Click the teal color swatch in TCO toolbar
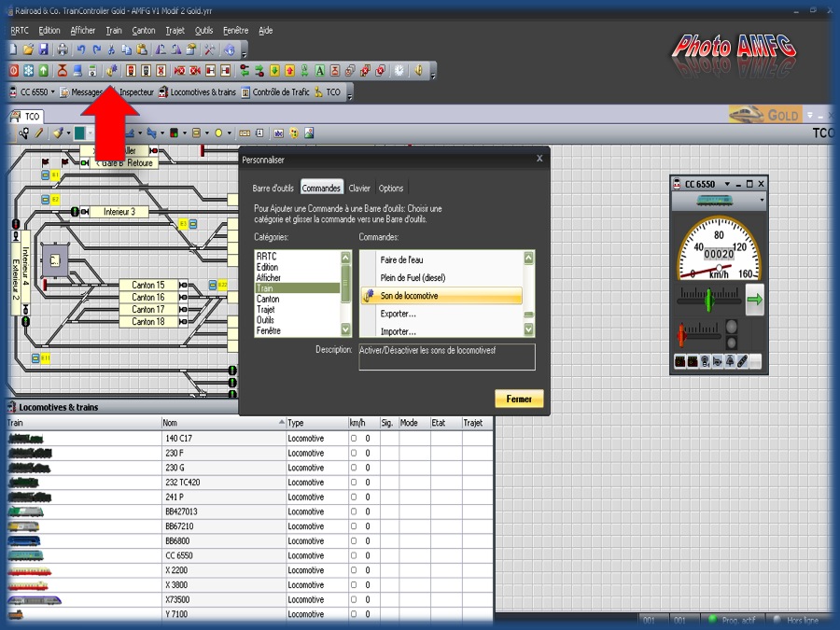The image size is (840, 630). (x=80, y=133)
